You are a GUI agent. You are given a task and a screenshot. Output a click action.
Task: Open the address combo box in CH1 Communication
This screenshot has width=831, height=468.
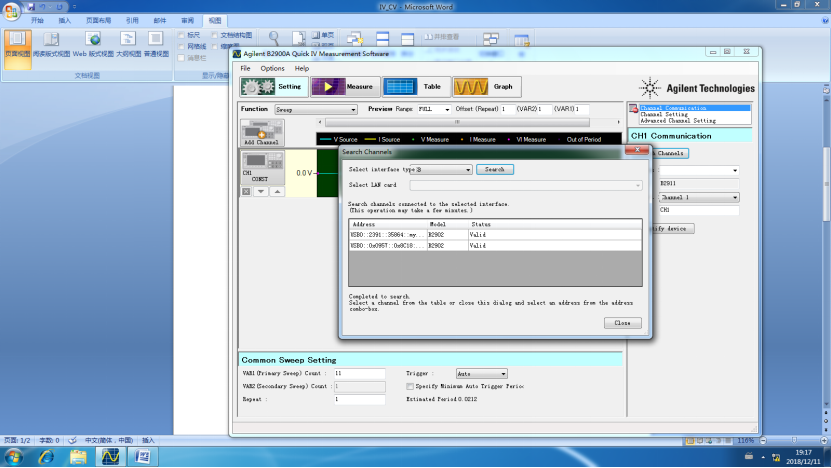tap(699, 170)
